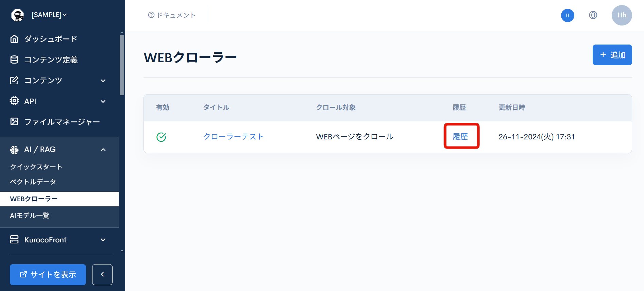The width and height of the screenshot is (644, 291).
Task: Open the language globe icon
Action: [593, 15]
